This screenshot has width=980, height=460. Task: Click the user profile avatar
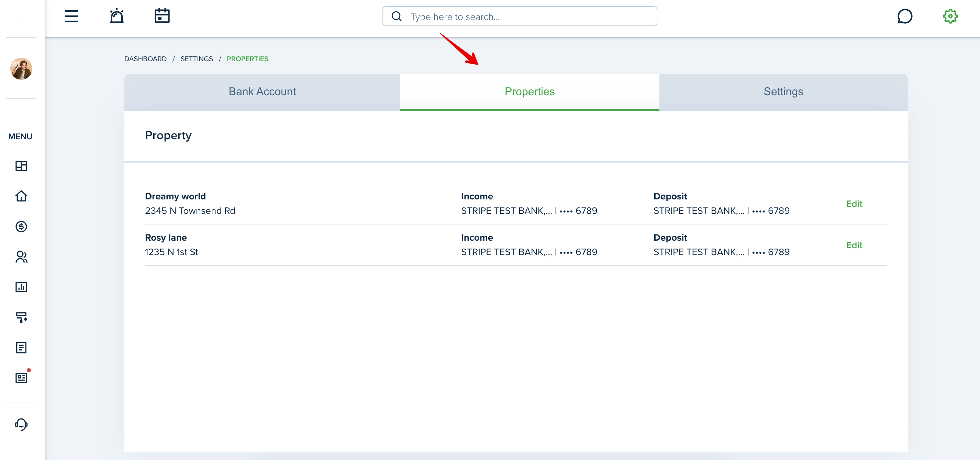pos(21,69)
